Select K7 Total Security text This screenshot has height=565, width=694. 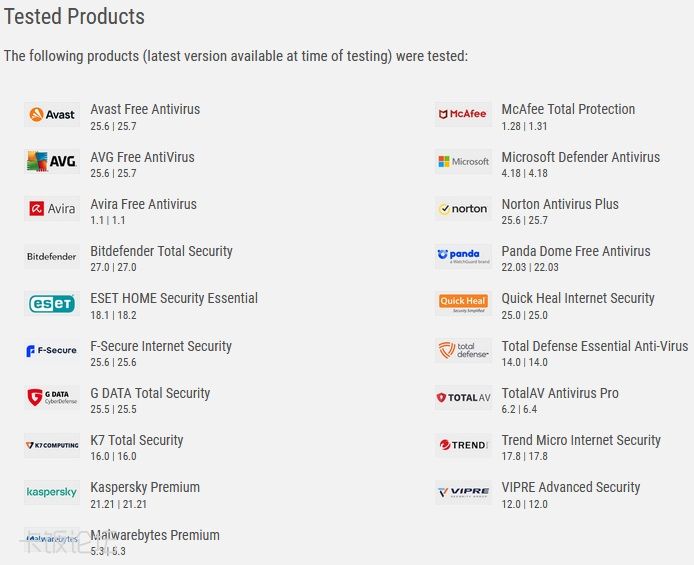pos(137,440)
